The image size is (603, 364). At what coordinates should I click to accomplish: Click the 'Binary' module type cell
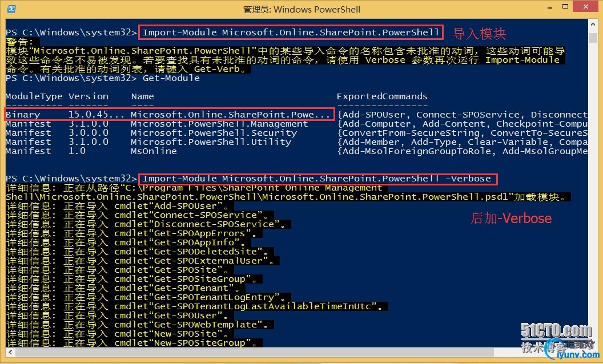point(23,115)
